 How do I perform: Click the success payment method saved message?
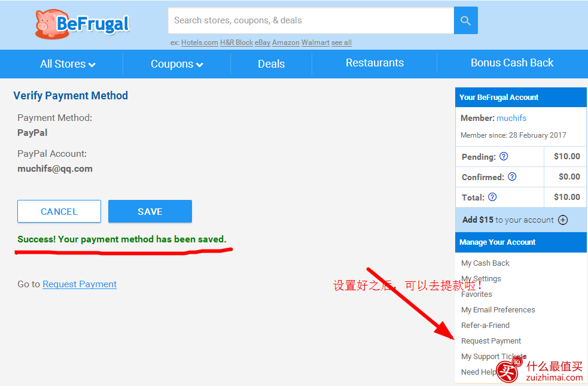click(122, 239)
